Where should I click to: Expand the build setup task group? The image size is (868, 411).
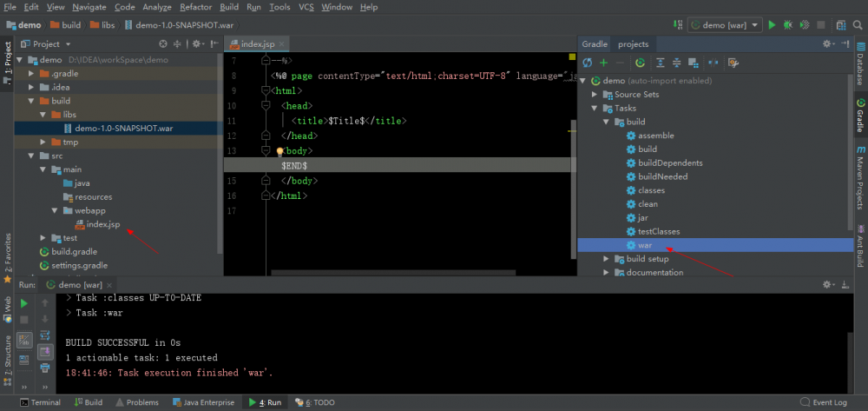(x=607, y=259)
